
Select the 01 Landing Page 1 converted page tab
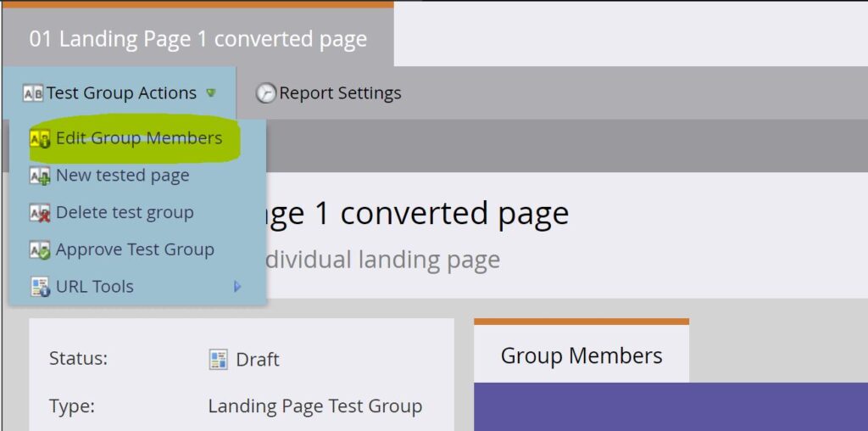[198, 39]
